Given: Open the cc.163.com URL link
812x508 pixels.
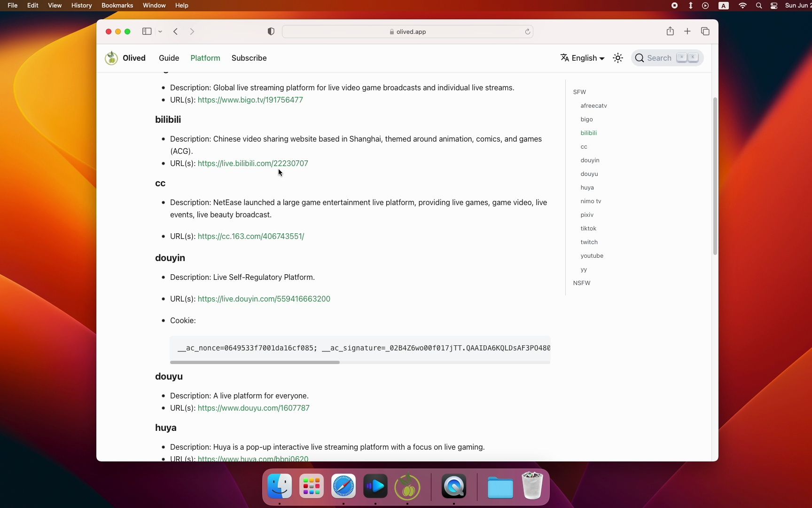Looking at the screenshot, I should click(251, 236).
